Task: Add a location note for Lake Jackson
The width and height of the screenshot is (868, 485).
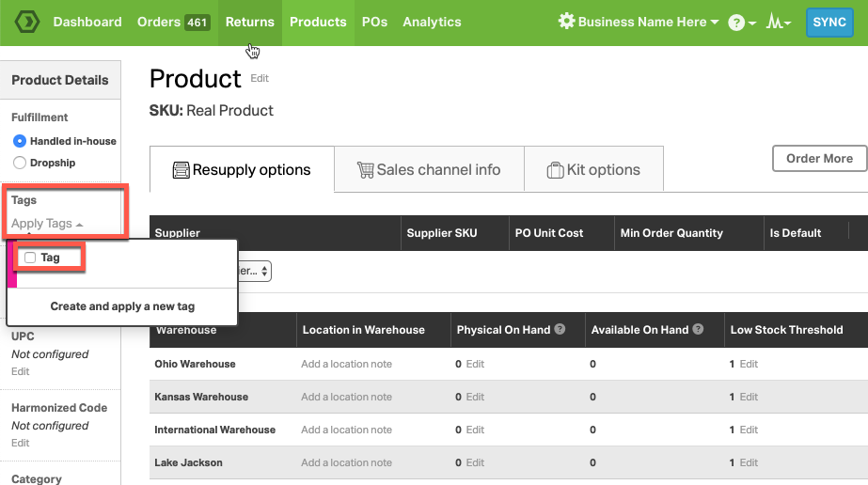Action: pos(346,462)
